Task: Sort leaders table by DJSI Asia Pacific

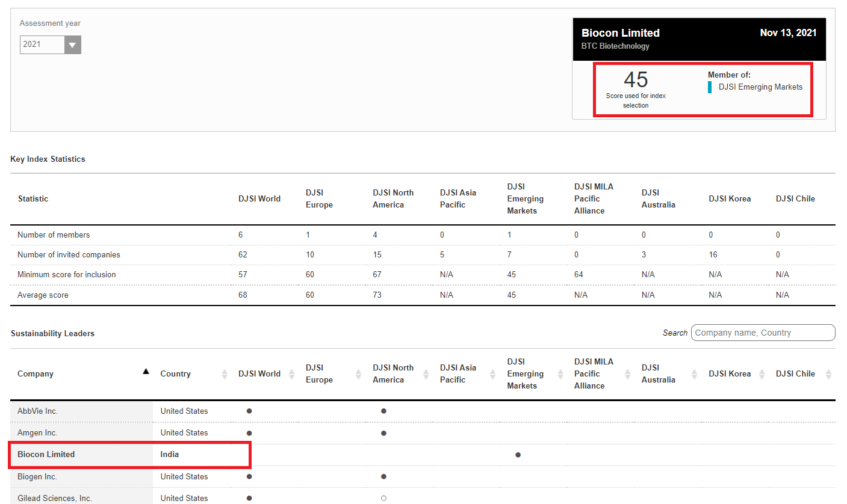Action: 494,374
